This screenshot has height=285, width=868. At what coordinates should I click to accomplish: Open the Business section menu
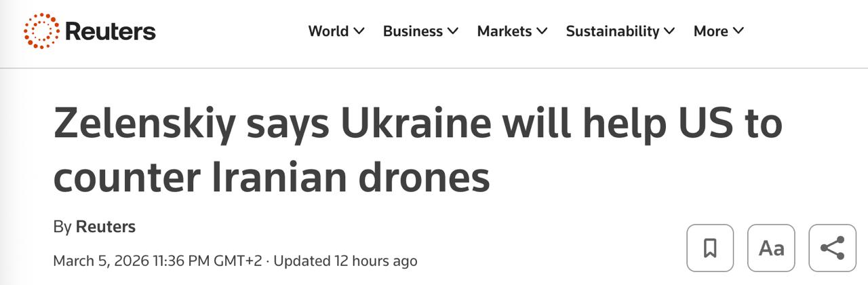pos(412,31)
